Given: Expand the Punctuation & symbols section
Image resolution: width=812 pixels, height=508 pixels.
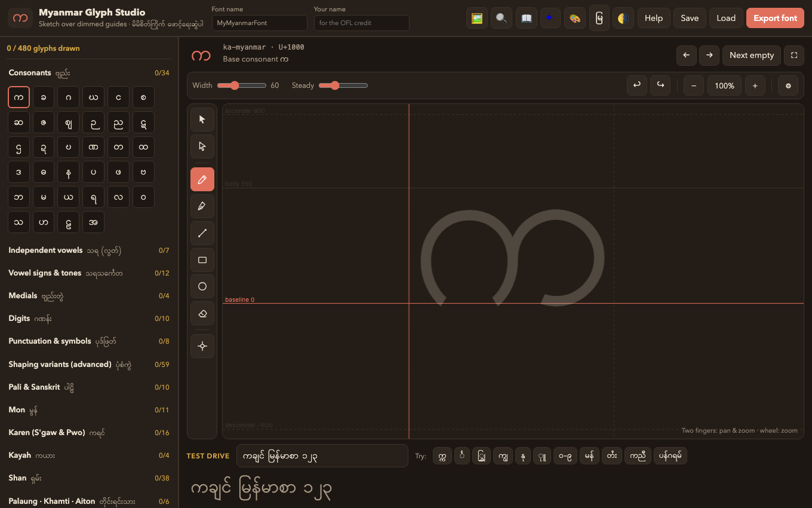Looking at the screenshot, I should (89, 341).
